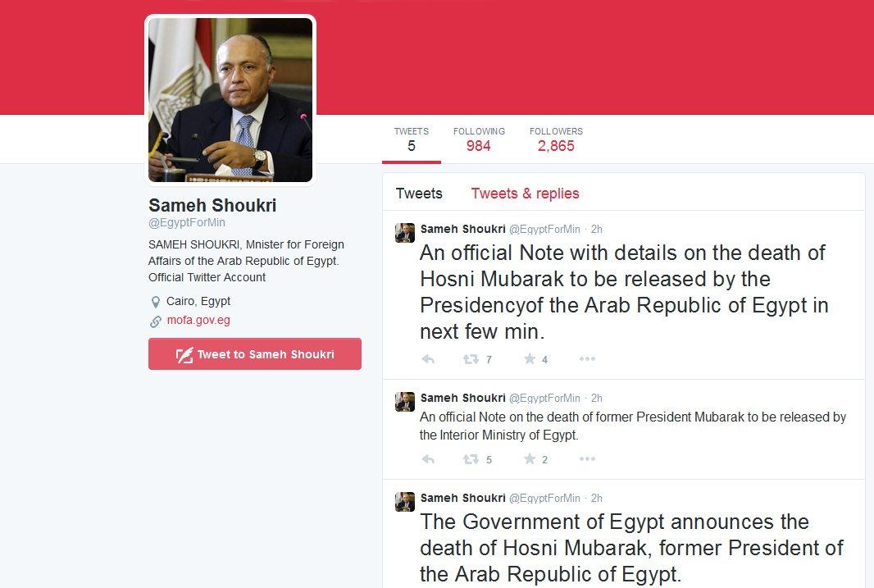The image size is (874, 588).
Task: Click the Tweet to Sameh Shoukri button
Action: click(x=255, y=354)
